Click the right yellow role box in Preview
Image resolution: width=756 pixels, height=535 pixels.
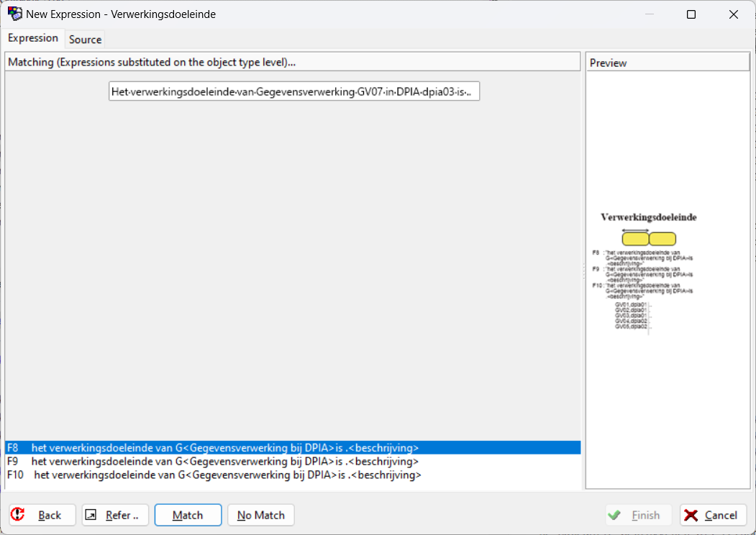662,239
